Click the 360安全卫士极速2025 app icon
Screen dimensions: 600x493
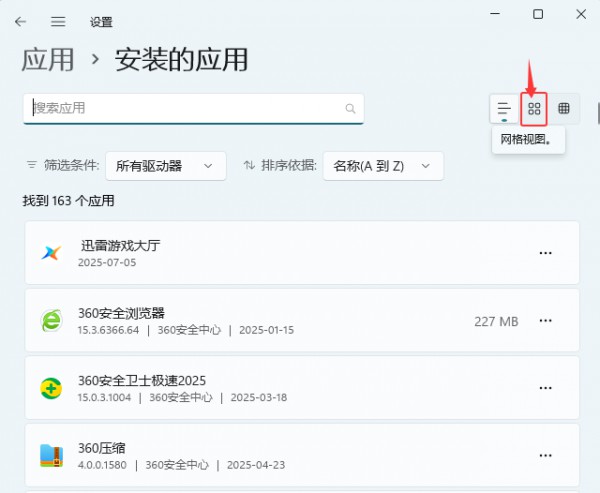click(x=51, y=388)
